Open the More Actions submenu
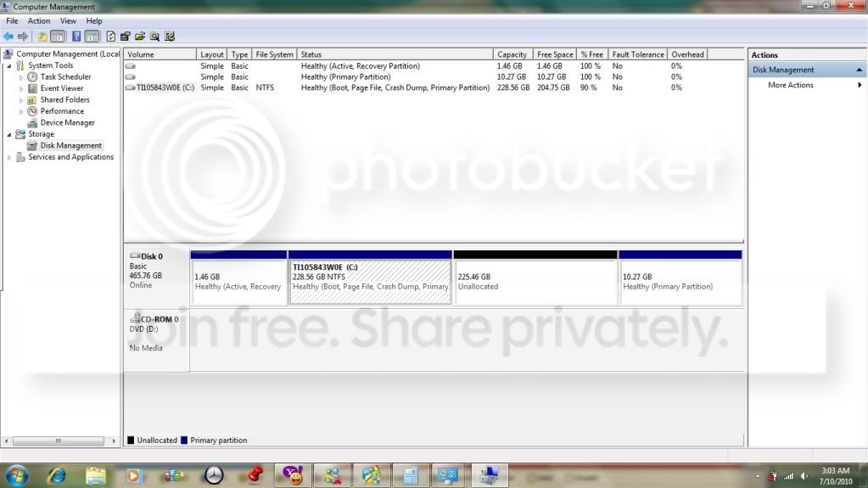 [x=807, y=86]
